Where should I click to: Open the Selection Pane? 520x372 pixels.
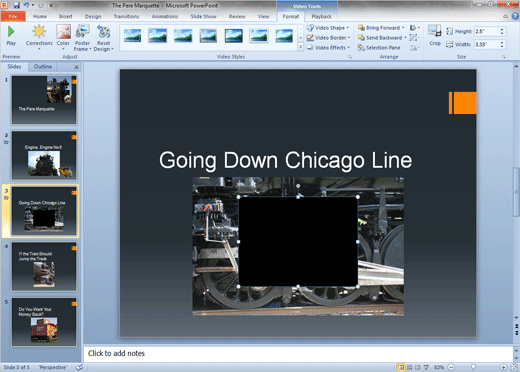(379, 48)
